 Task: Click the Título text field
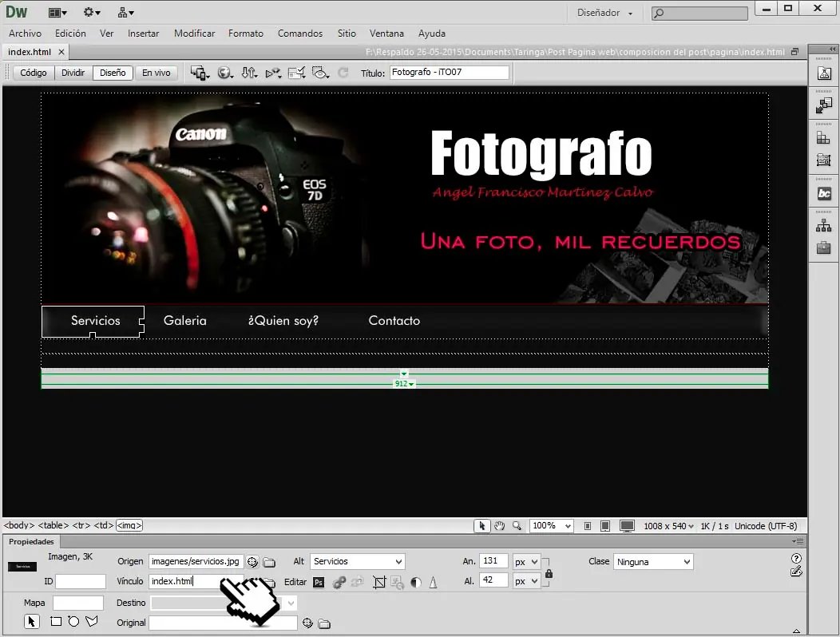pos(449,73)
